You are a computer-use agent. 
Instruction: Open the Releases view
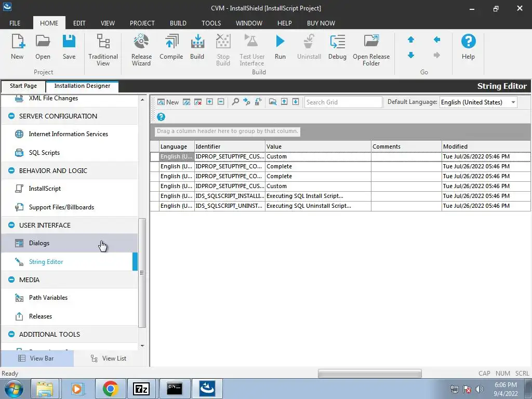coord(69,316)
